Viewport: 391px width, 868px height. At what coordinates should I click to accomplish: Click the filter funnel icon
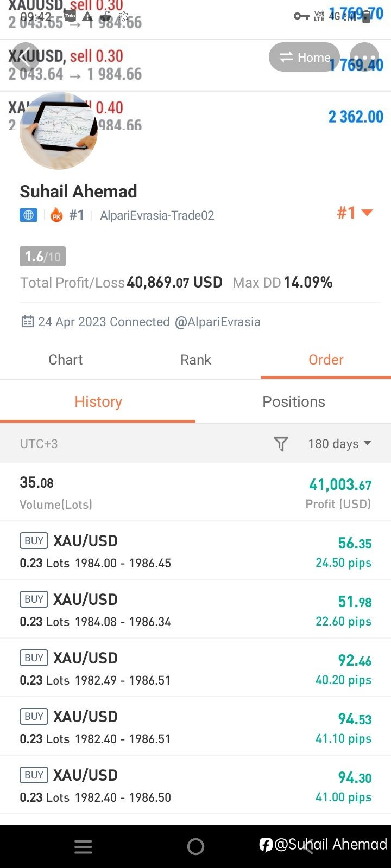tap(281, 444)
